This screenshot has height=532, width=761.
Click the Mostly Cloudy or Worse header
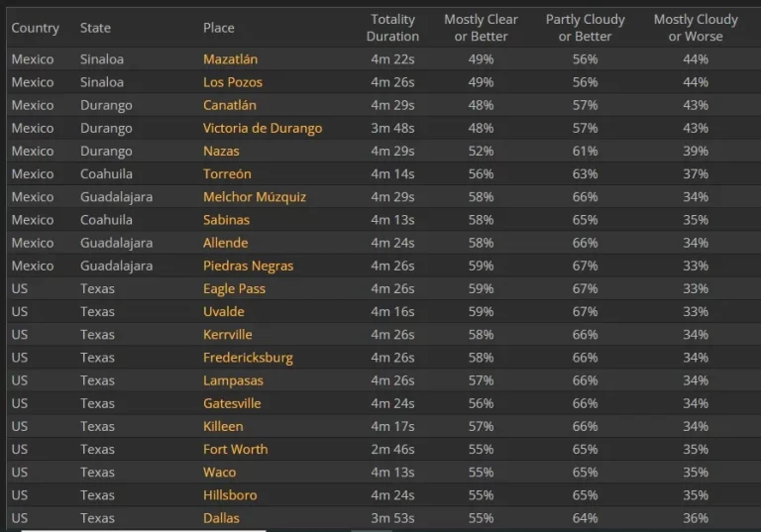pos(696,28)
